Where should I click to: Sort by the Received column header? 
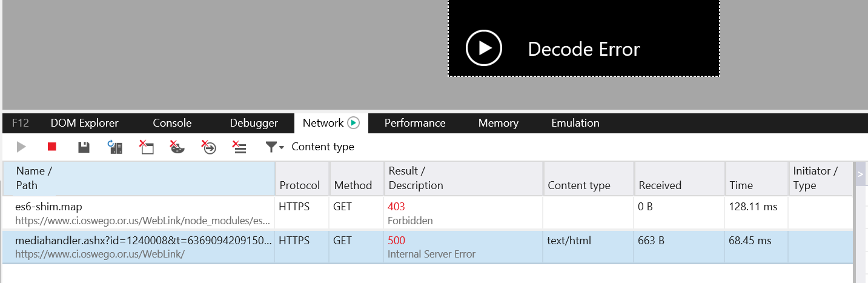(660, 185)
